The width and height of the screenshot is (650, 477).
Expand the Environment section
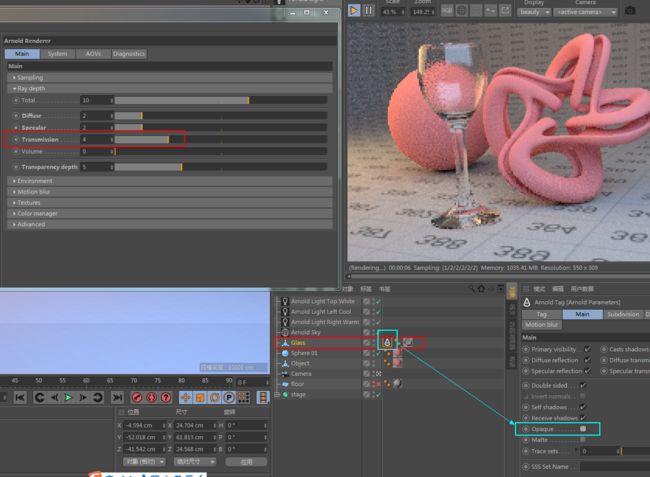click(170, 181)
